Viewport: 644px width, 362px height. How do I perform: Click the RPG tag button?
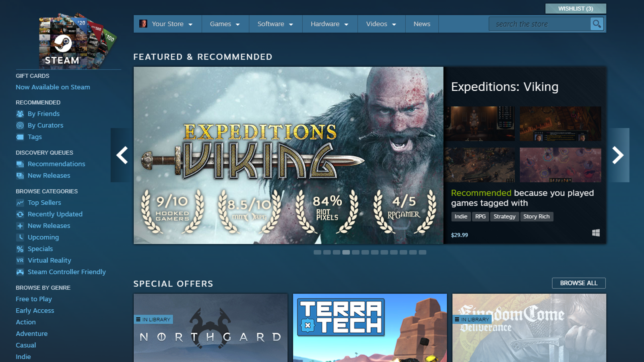tap(480, 217)
